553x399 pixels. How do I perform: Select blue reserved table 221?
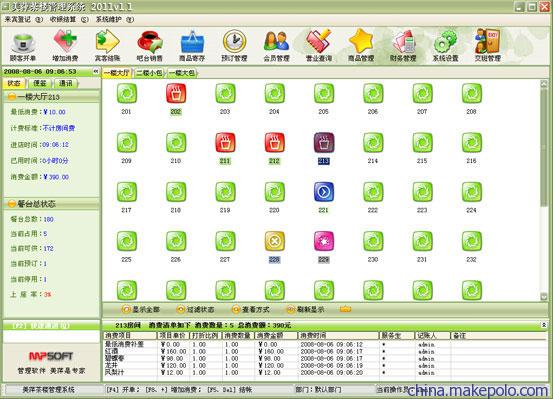(x=324, y=192)
